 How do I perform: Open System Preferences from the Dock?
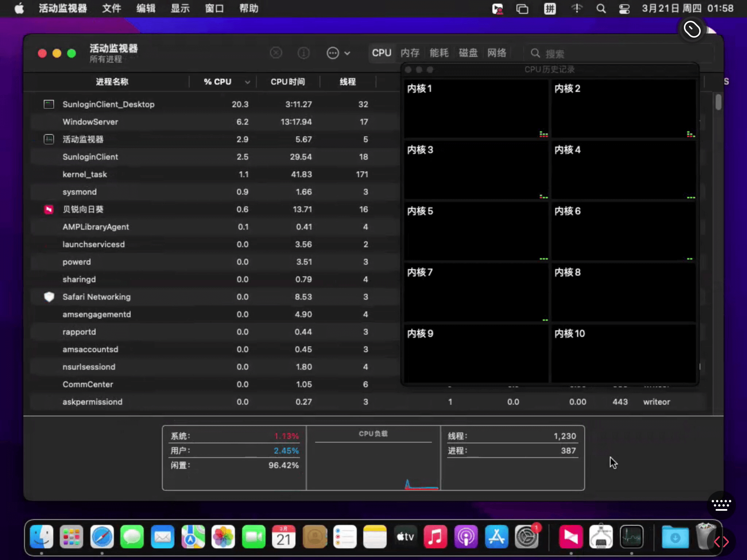tap(527, 537)
